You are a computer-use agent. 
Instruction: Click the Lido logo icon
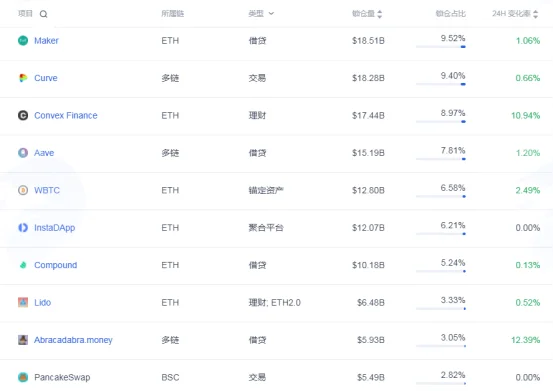[23, 303]
